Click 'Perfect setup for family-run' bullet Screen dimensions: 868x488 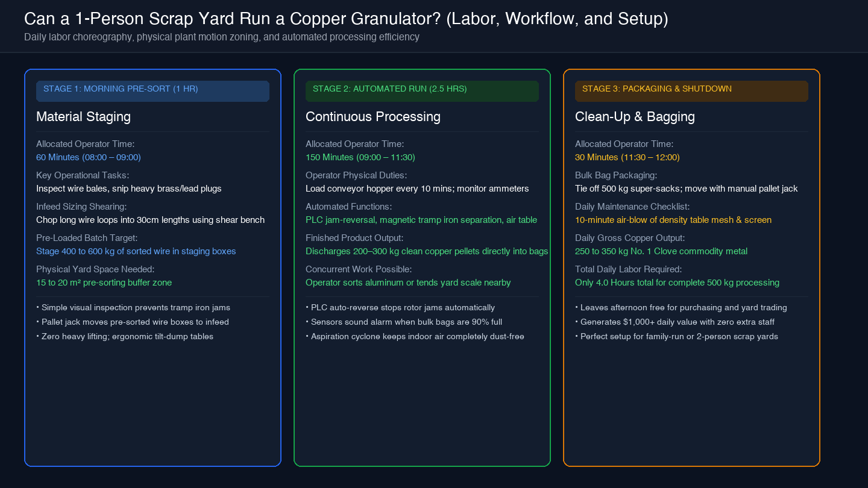[676, 336]
